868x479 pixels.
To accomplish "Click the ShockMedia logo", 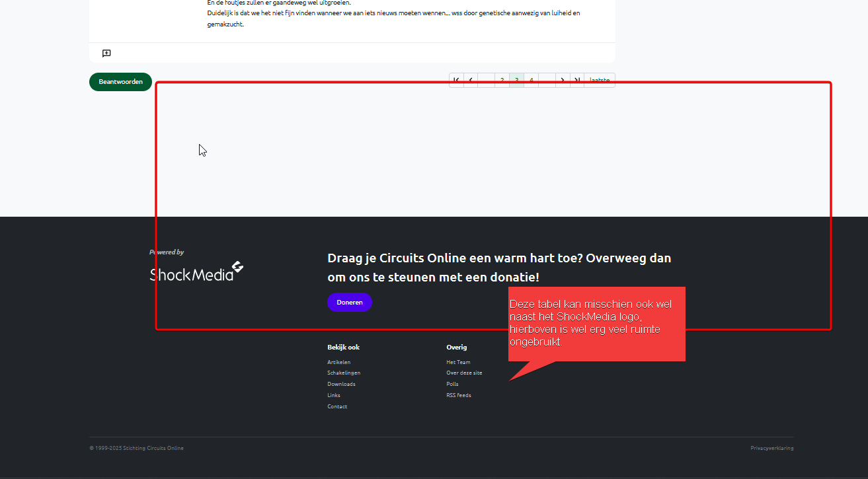I will tap(196, 272).
